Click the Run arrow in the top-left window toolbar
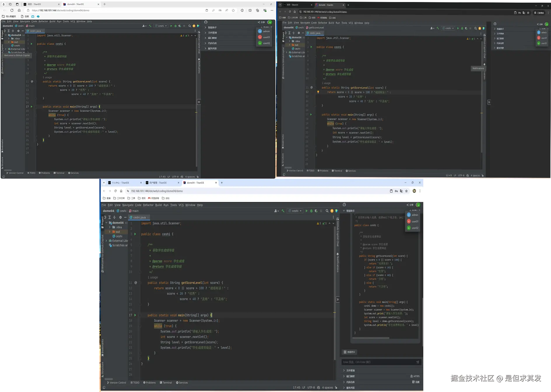 pyautogui.click(x=171, y=26)
